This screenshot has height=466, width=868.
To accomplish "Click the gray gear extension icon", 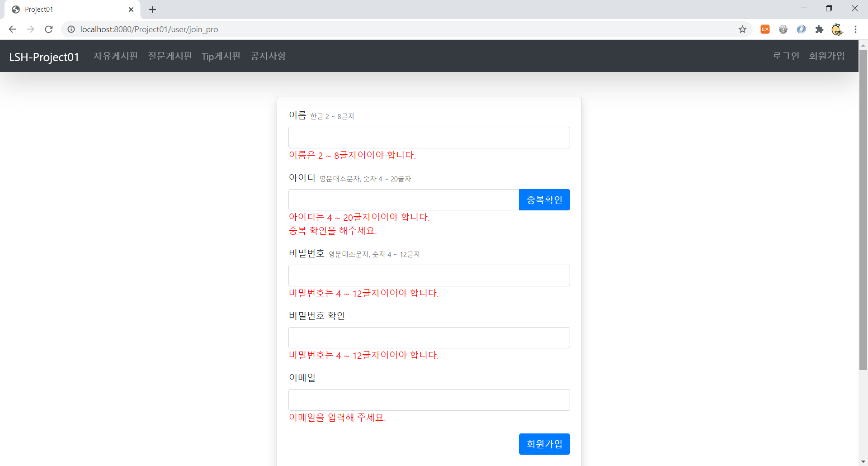I will (x=783, y=29).
